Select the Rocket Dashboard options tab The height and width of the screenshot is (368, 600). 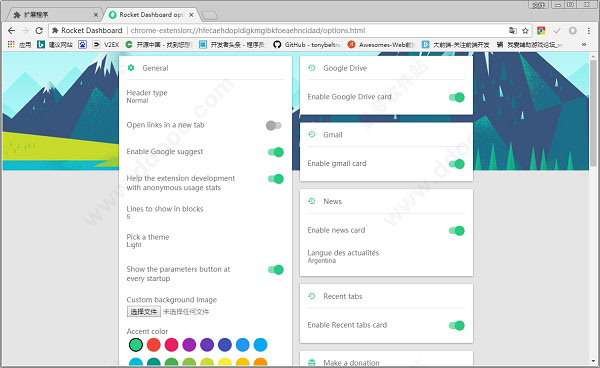coord(151,15)
